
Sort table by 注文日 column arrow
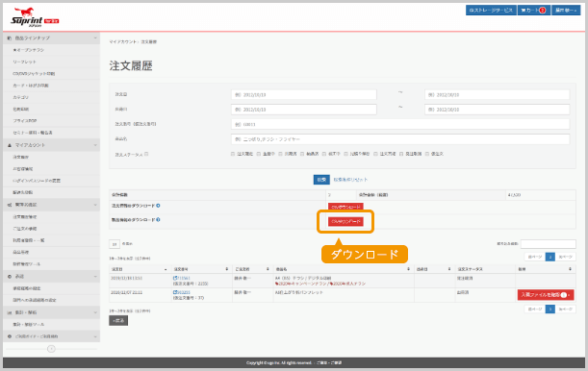coord(166,269)
